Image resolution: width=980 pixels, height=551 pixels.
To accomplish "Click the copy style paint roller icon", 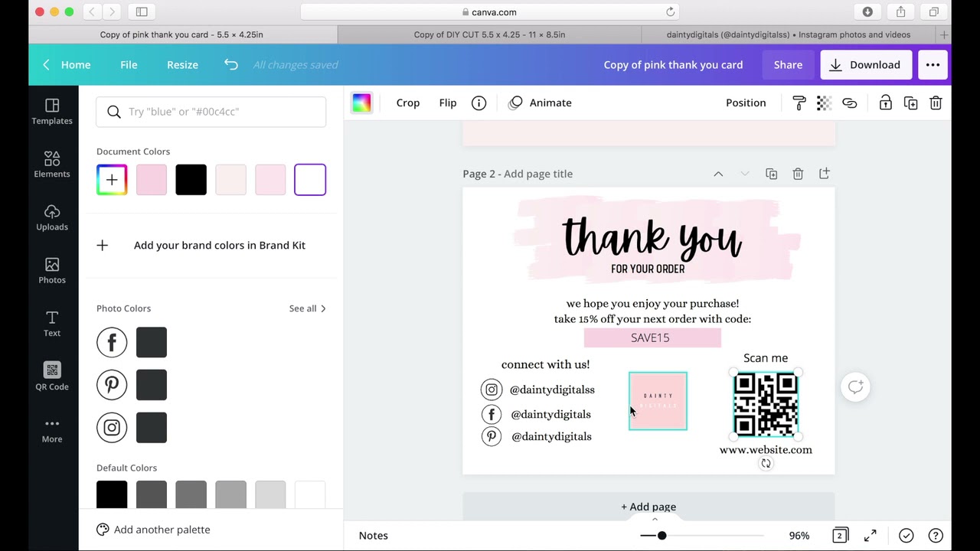I will 799,103.
